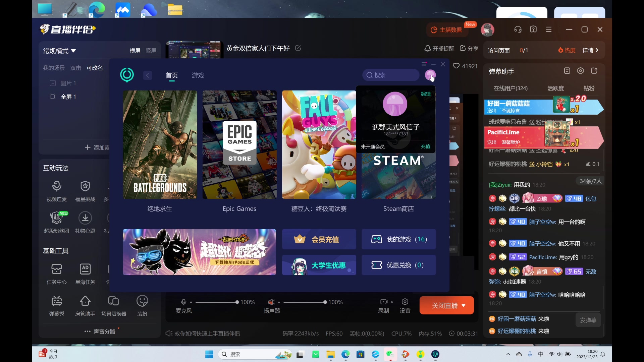Screen dimensions: 644x362
Task: Click the 发弹幕 send danmaku button
Action: click(x=588, y=320)
